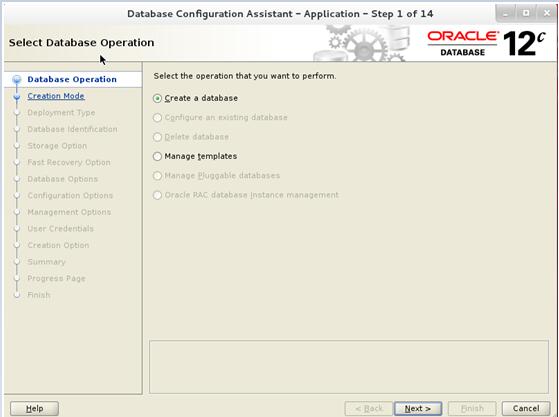Select Manage Pluggable databases radio option

(157, 176)
